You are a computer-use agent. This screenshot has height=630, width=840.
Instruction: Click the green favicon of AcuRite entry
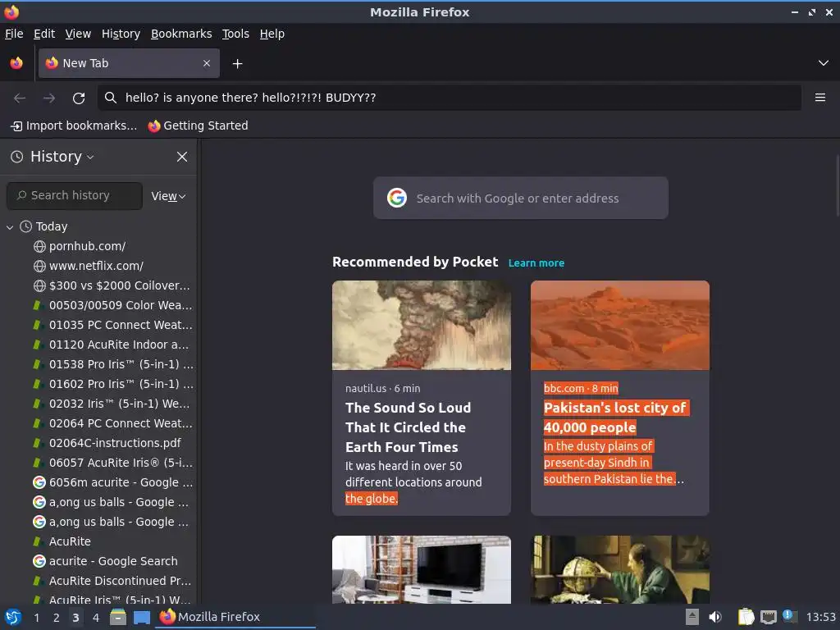point(37,541)
